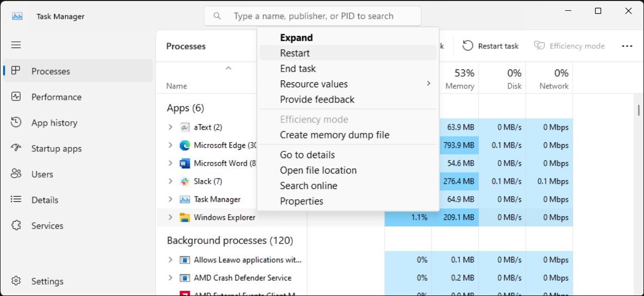Expand the aText process group
The width and height of the screenshot is (644, 296).
click(x=170, y=127)
